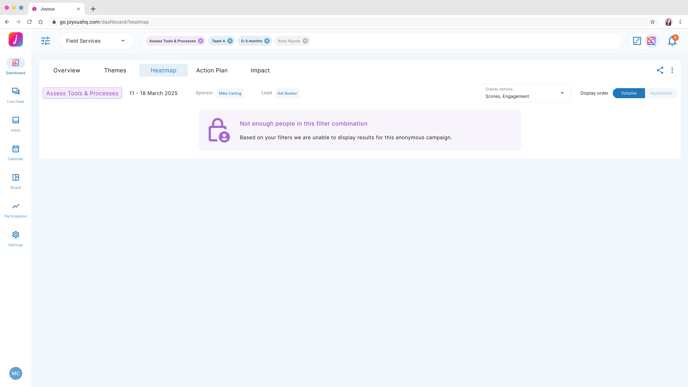Click the lock icon in the message
This screenshot has width=688, height=387.
(x=219, y=130)
